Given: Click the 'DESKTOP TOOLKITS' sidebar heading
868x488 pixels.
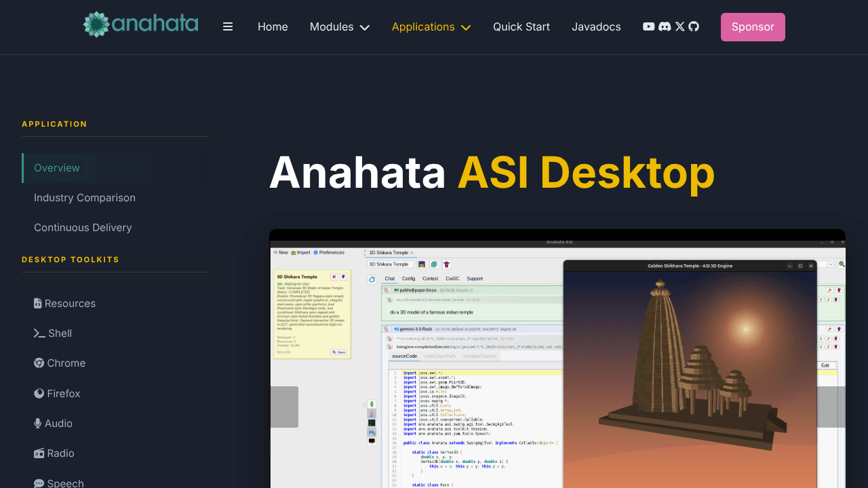Looking at the screenshot, I should (71, 260).
